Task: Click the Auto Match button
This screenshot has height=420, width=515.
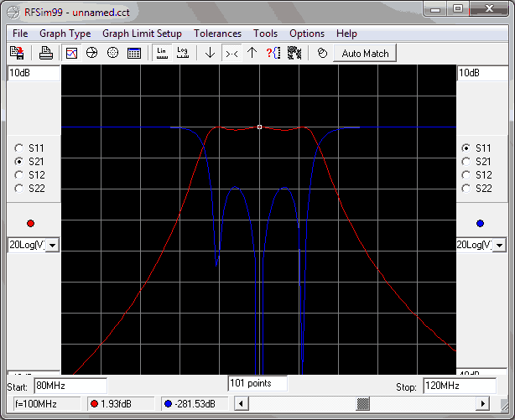Action: pyautogui.click(x=365, y=53)
